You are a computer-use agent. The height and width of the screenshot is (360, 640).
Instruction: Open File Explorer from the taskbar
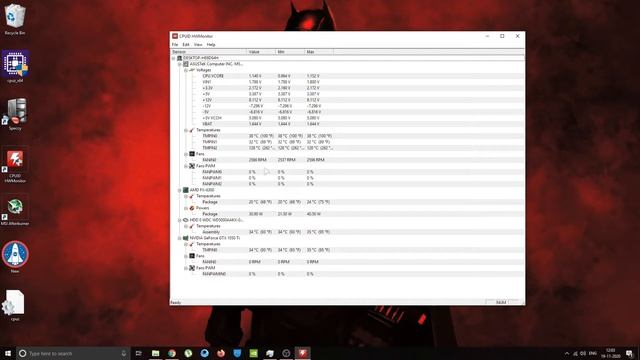156,353
